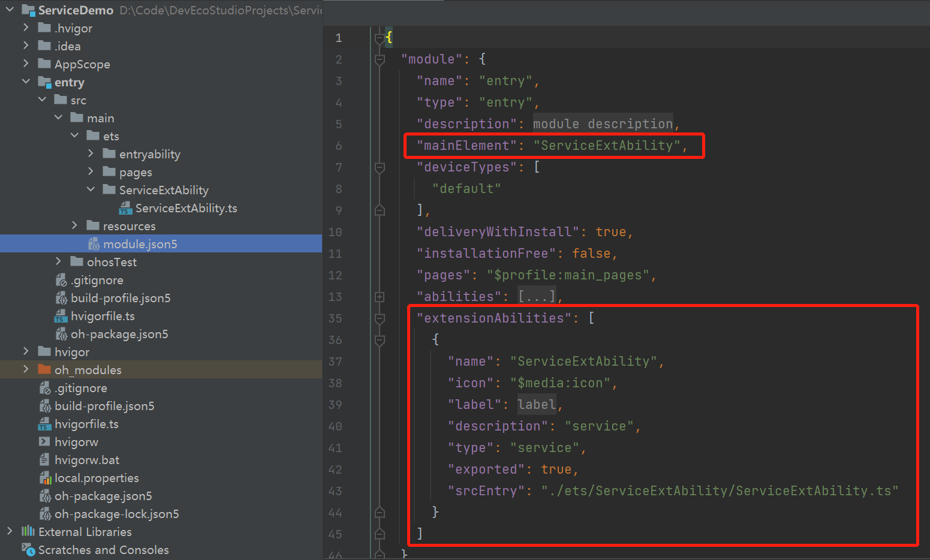Collapse the src folder chevron

coord(42,100)
